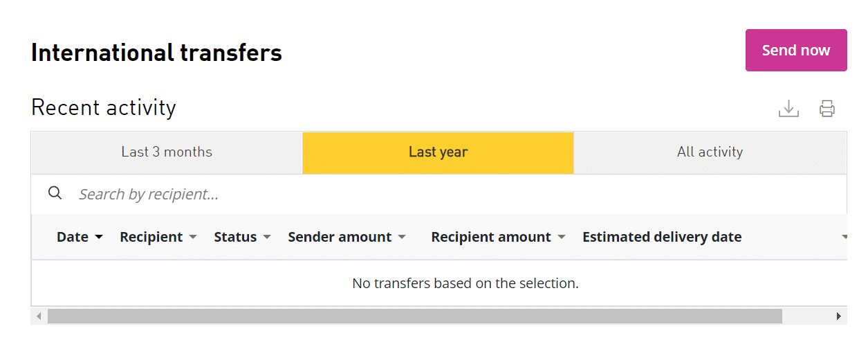Click the sort arrow next to Date
This screenshot has width=868, height=347.
pyautogui.click(x=99, y=238)
